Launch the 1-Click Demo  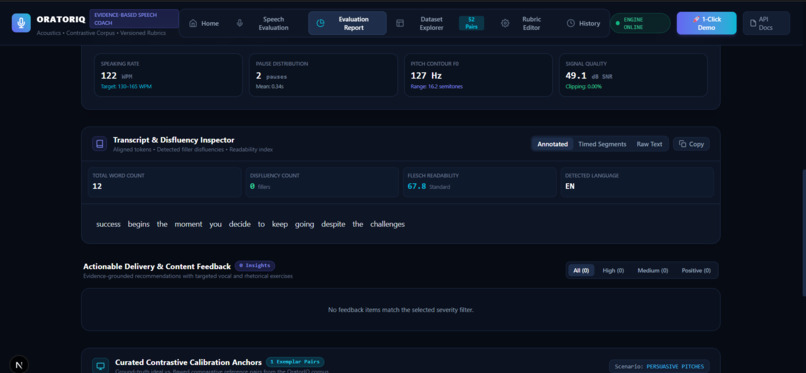[x=706, y=23]
